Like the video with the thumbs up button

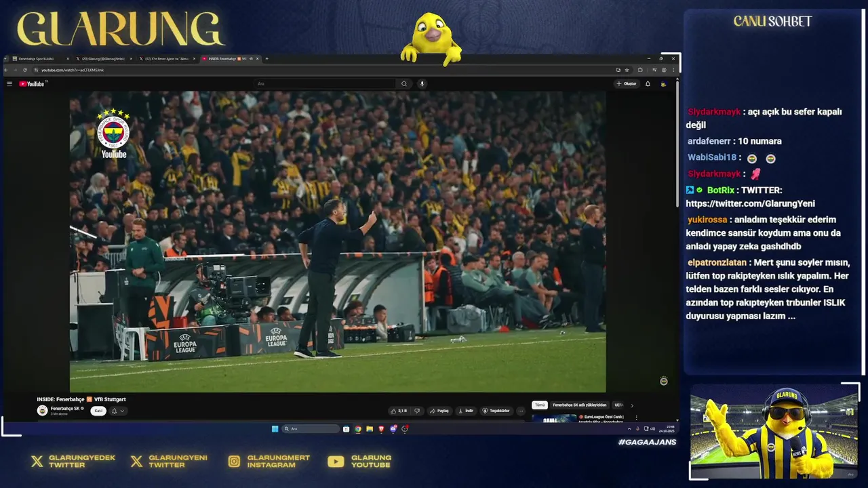(399, 411)
